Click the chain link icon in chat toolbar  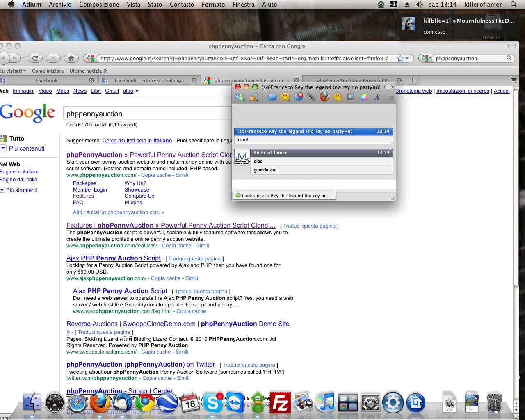(311, 97)
